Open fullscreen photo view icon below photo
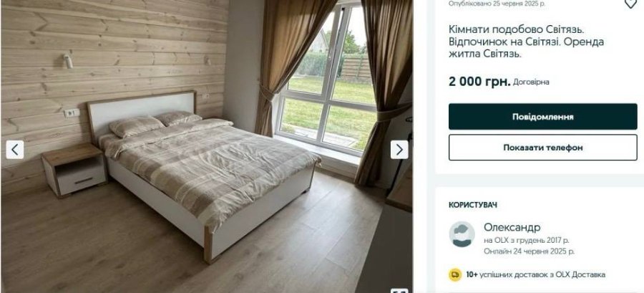The height and width of the screenshot is (293, 644). [x=399, y=291]
